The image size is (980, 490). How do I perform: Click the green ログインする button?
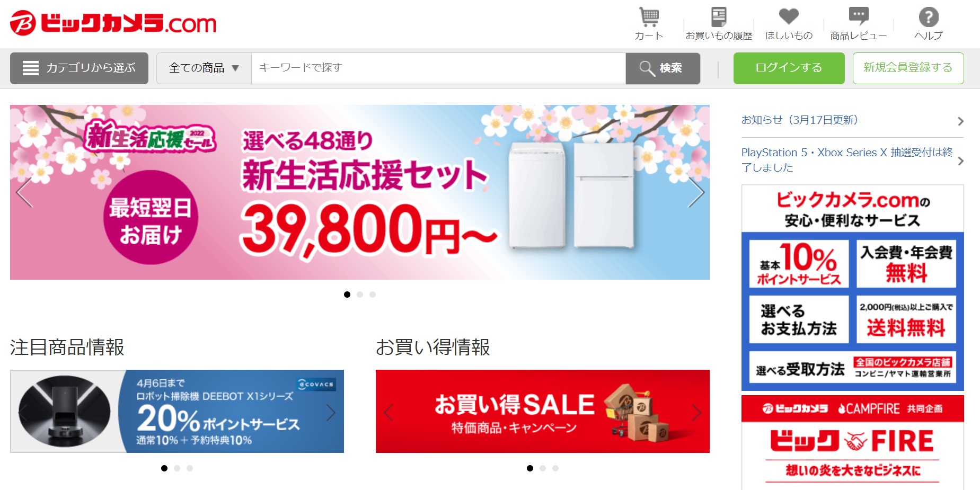tap(789, 68)
